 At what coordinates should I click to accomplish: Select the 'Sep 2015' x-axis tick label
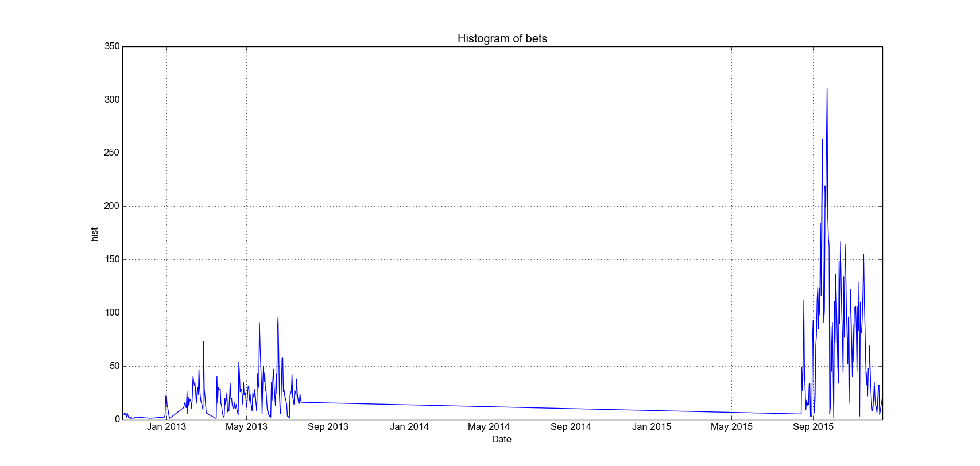[813, 426]
